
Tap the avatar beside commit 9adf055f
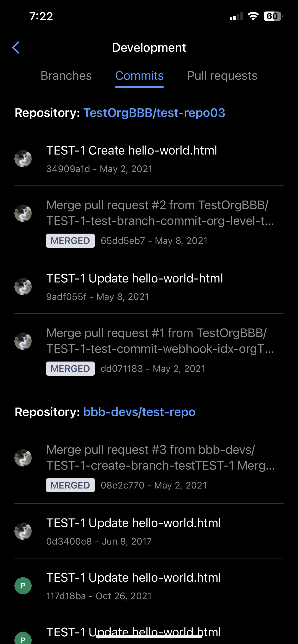(x=23, y=287)
